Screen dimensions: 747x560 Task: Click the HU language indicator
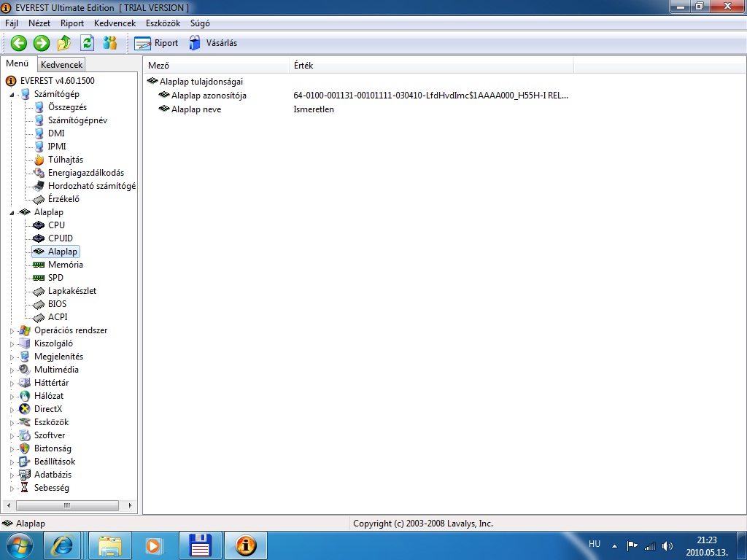point(594,544)
